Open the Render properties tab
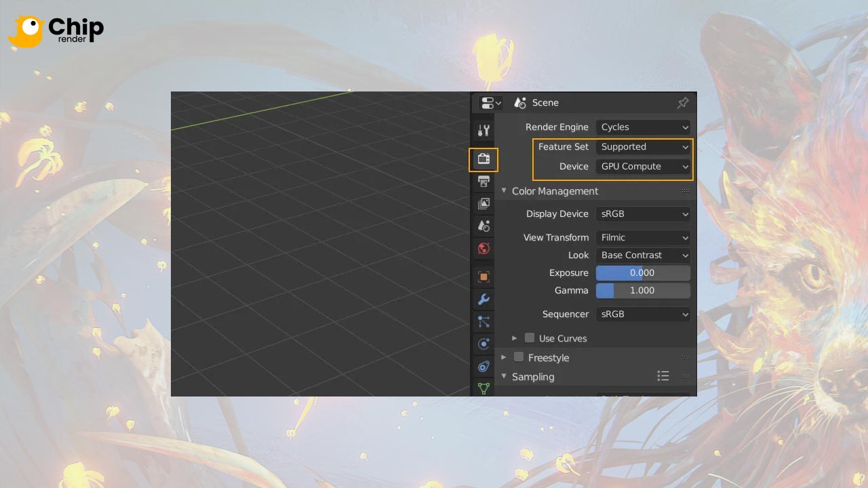This screenshot has height=488, width=868. (483, 159)
